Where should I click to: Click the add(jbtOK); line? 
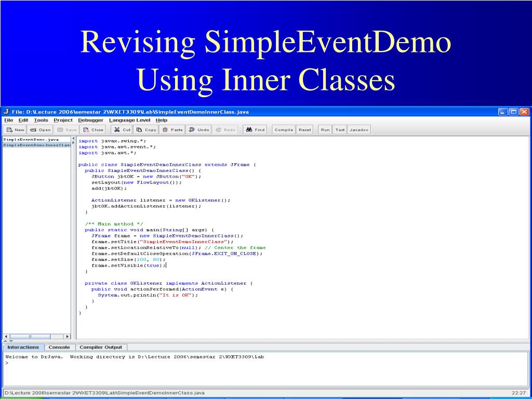tap(109, 188)
